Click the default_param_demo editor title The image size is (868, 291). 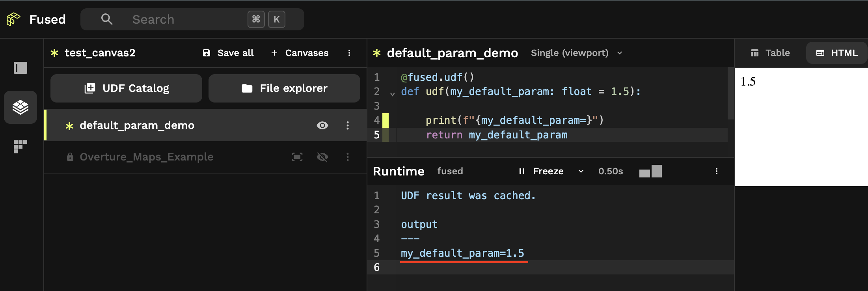coord(453,53)
